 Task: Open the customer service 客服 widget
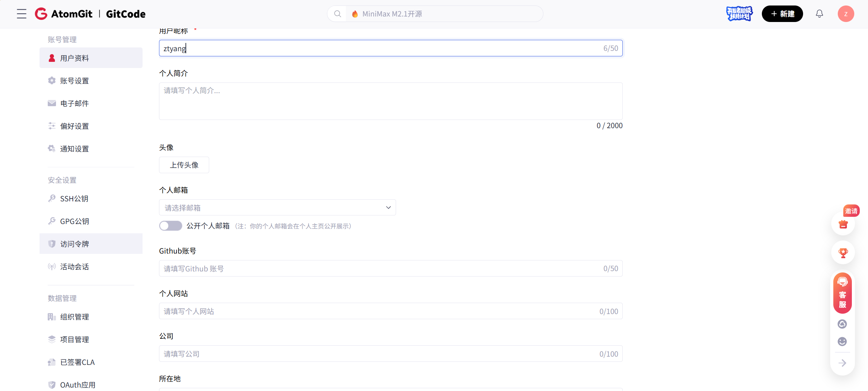843,293
